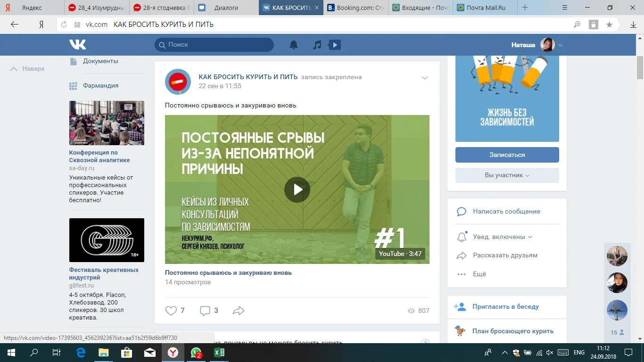Click the video player icon in VK header
644x362 pixels.
(x=334, y=45)
